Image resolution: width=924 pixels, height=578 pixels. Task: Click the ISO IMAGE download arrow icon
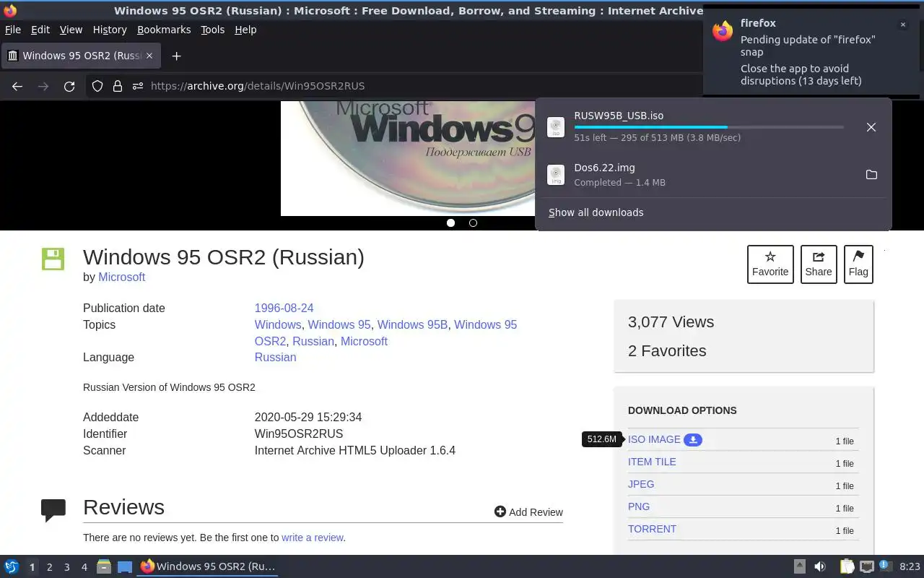pos(693,440)
